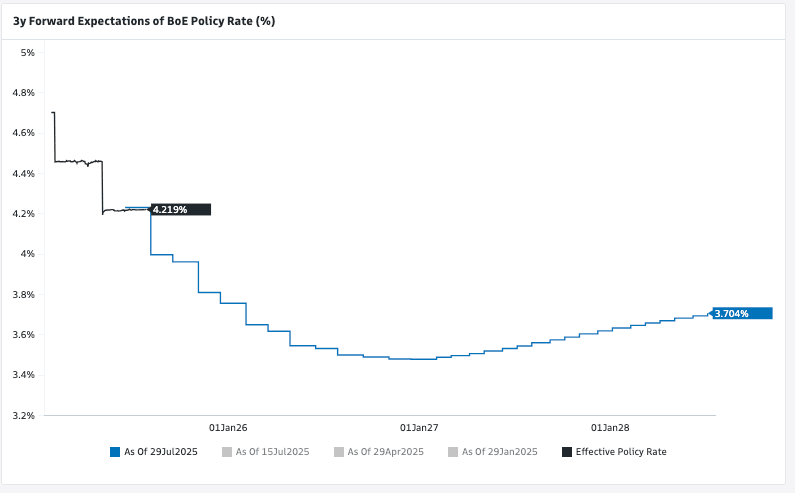
Task: Click the 4% y-axis tick label
Action: (28, 254)
